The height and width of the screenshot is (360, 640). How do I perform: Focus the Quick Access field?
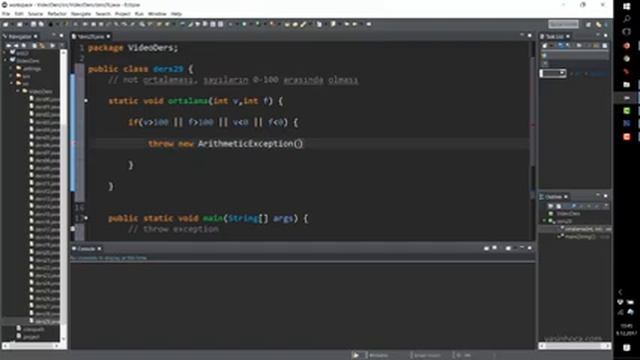pos(563,24)
